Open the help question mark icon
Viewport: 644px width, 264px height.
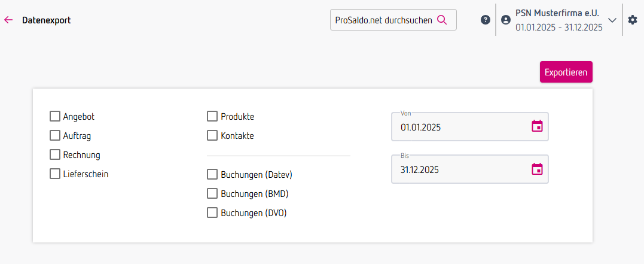pyautogui.click(x=486, y=20)
